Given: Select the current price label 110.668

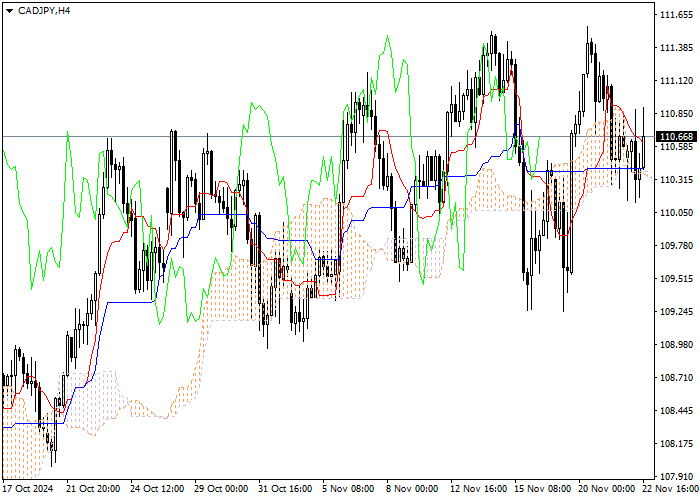Looking at the screenshot, I should pyautogui.click(x=678, y=137).
